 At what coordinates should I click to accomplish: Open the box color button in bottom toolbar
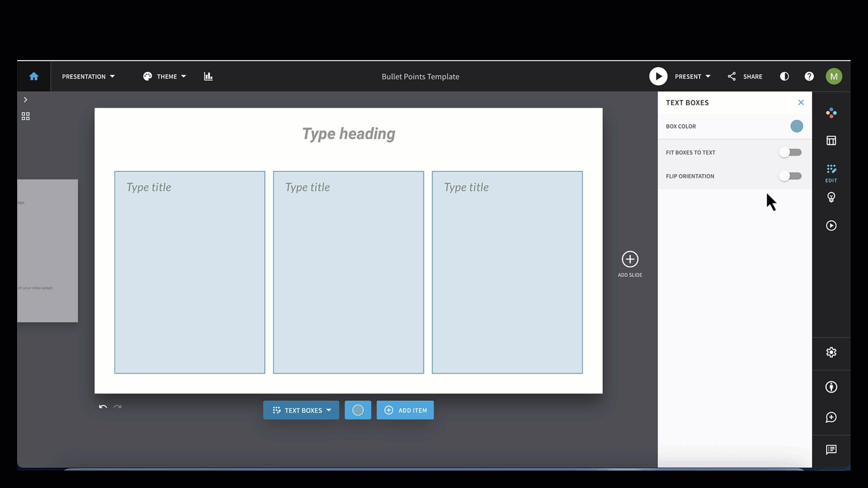coord(358,410)
